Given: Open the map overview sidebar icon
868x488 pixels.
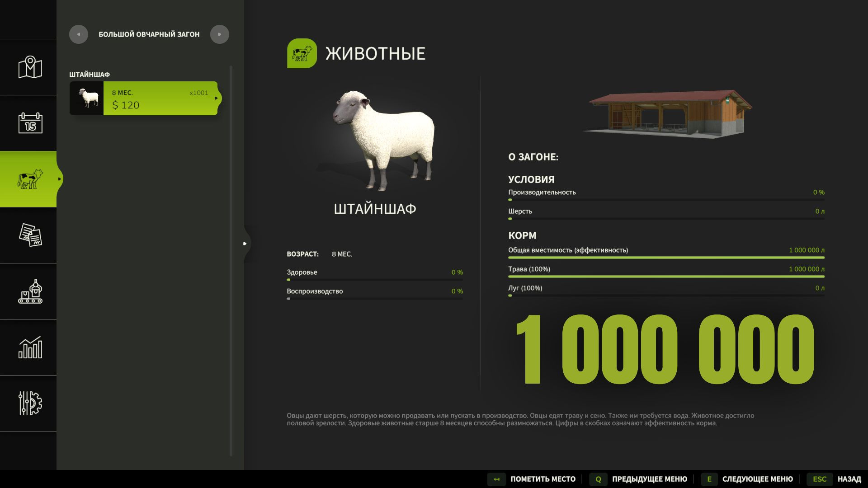Looking at the screenshot, I should (30, 67).
